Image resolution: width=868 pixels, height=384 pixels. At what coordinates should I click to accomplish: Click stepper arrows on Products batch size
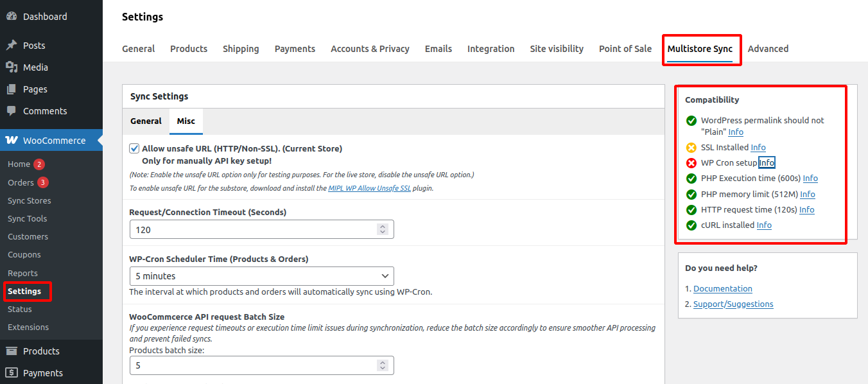pyautogui.click(x=383, y=365)
